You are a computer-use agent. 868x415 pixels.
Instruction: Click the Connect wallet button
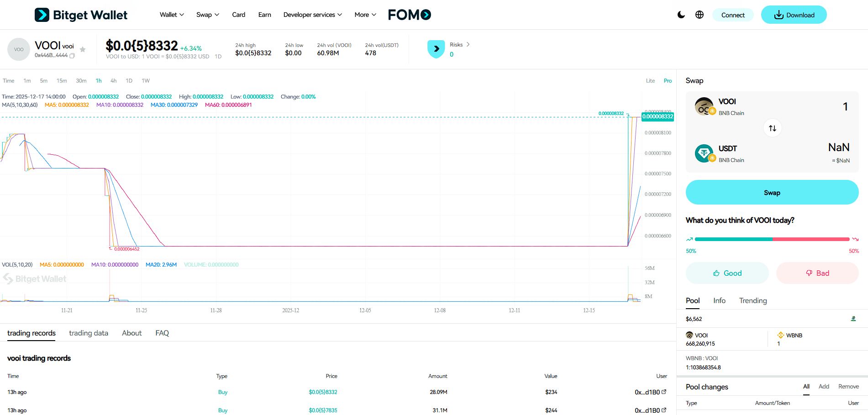(x=733, y=15)
